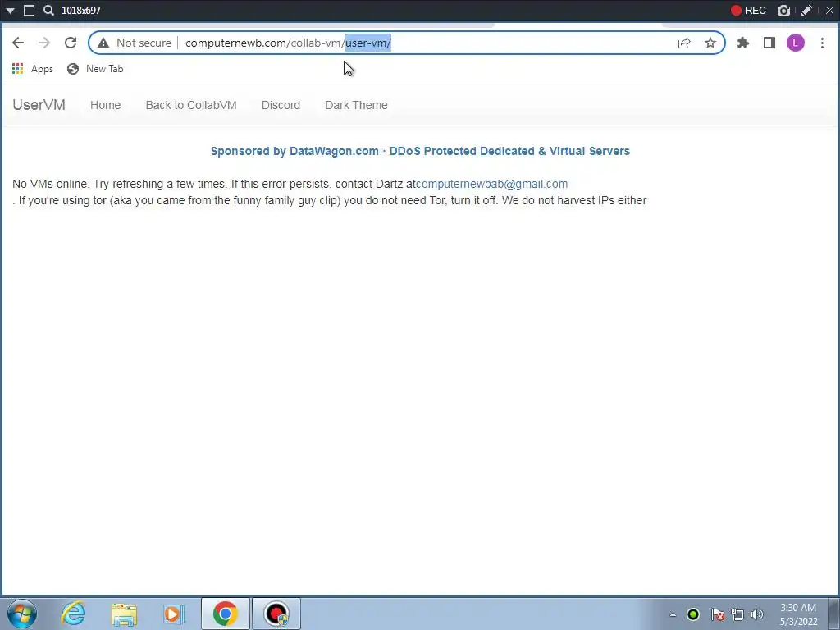Viewport: 840px width, 630px height.
Task: Open the extensions puzzle icon
Action: pos(743,43)
